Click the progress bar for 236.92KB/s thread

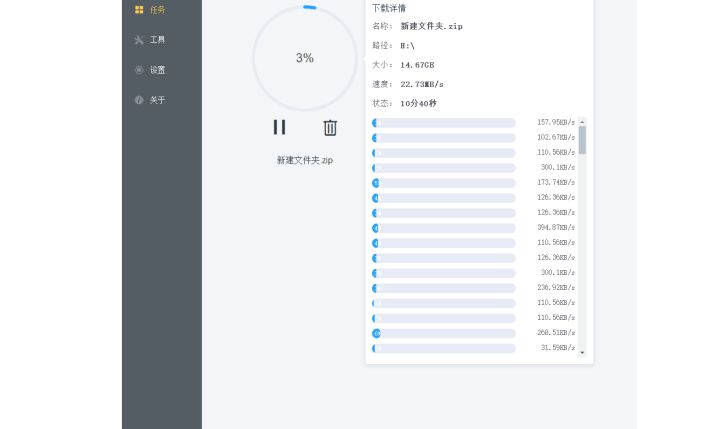[x=444, y=288]
